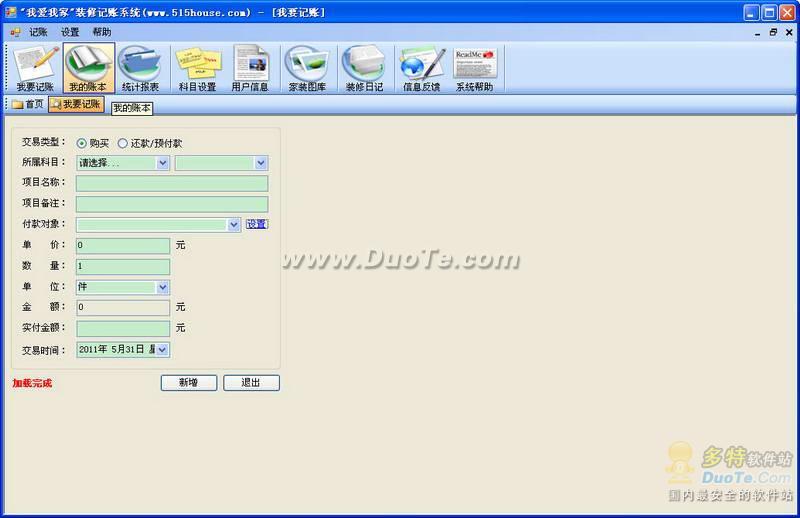
Task: Click the 项目备注 input field
Action: pyautogui.click(x=172, y=204)
